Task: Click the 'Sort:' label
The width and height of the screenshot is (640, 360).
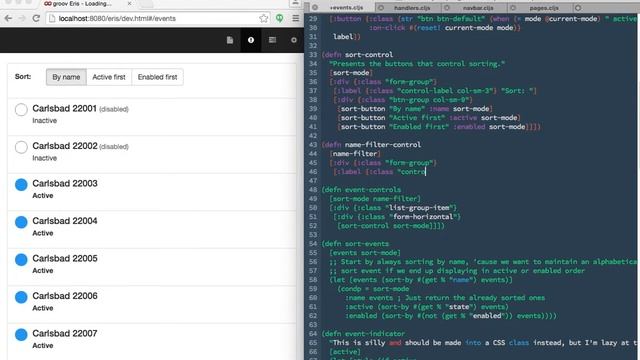Action: [23, 76]
